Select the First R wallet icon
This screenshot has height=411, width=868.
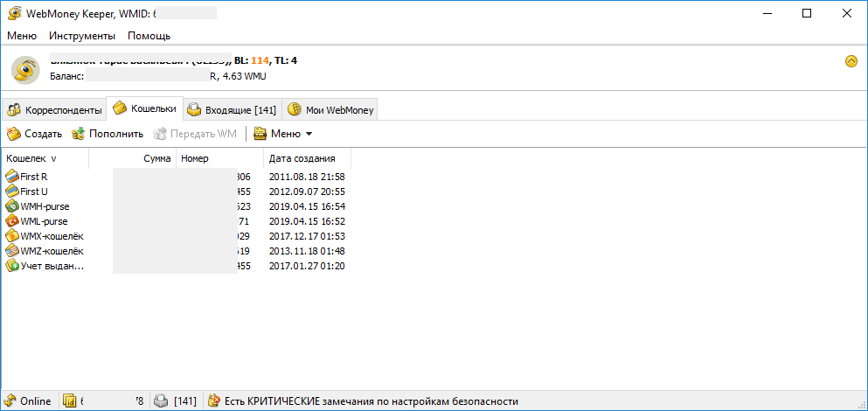click(x=12, y=177)
